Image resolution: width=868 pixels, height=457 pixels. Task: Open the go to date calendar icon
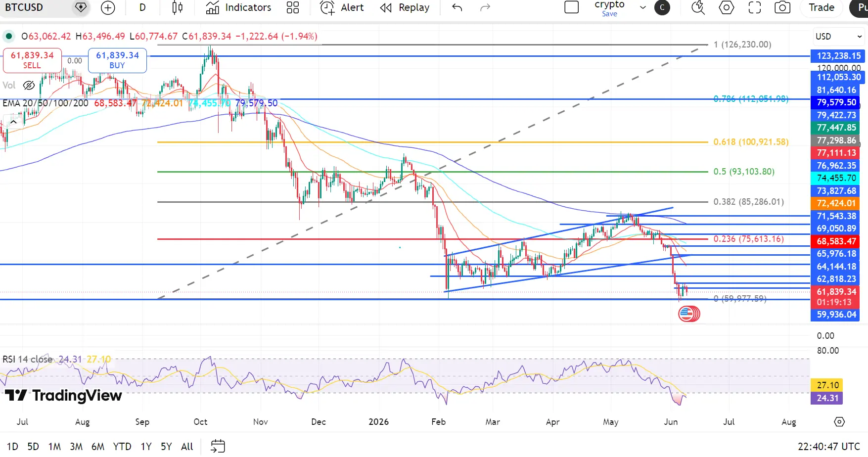(218, 446)
